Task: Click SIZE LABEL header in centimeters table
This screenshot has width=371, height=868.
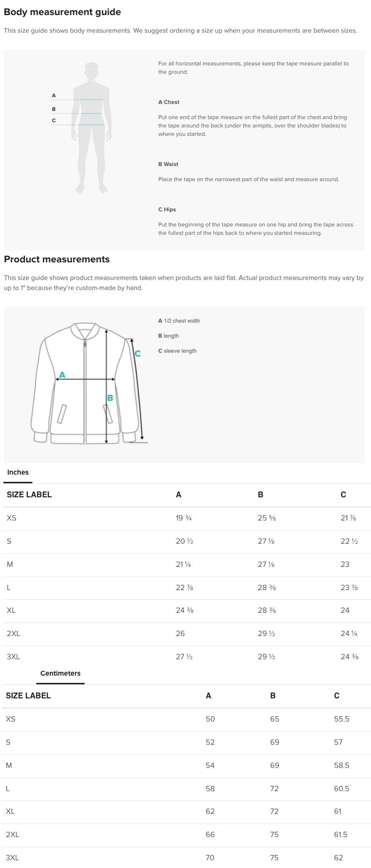Action: pyautogui.click(x=28, y=696)
